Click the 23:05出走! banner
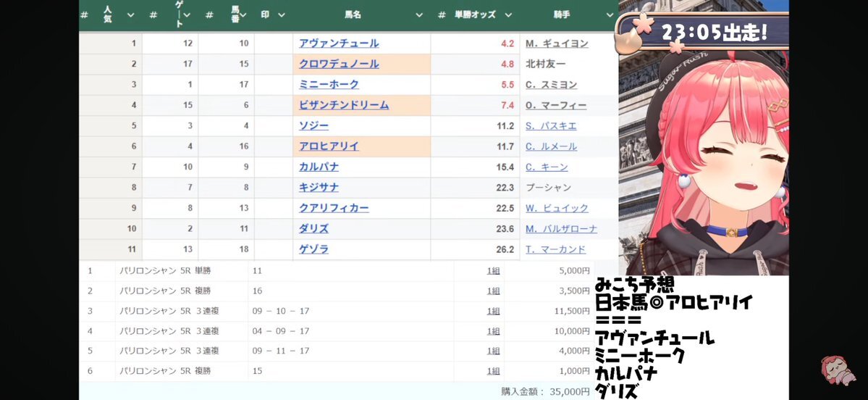 (703, 33)
